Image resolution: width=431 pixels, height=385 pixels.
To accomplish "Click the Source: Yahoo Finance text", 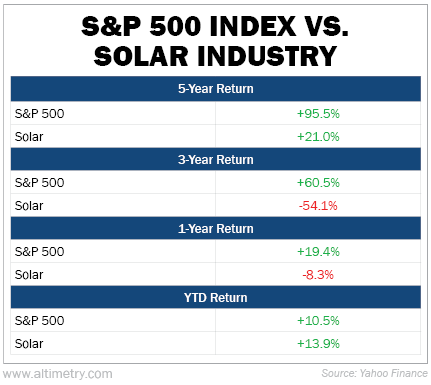I will 374,373.
